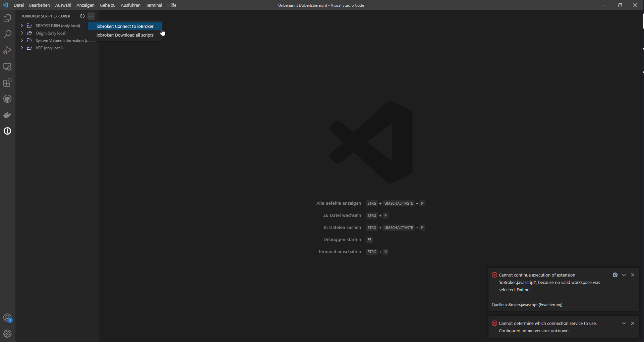Open the Search view in activity bar
644x342 pixels.
tap(7, 34)
